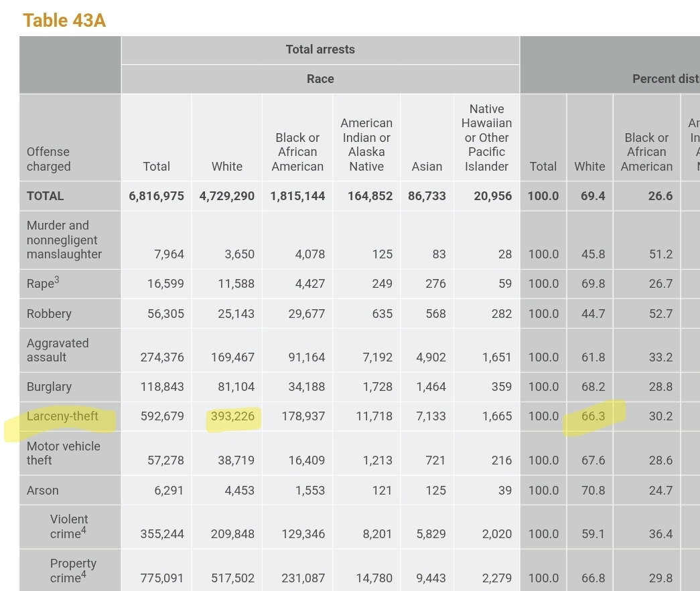Select murder Black arrests 4,078

(310, 254)
